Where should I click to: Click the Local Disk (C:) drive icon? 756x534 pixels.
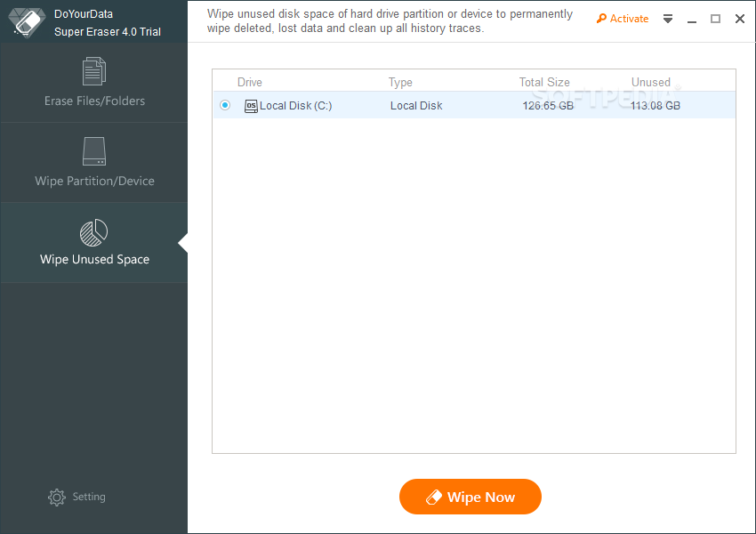pyautogui.click(x=251, y=106)
